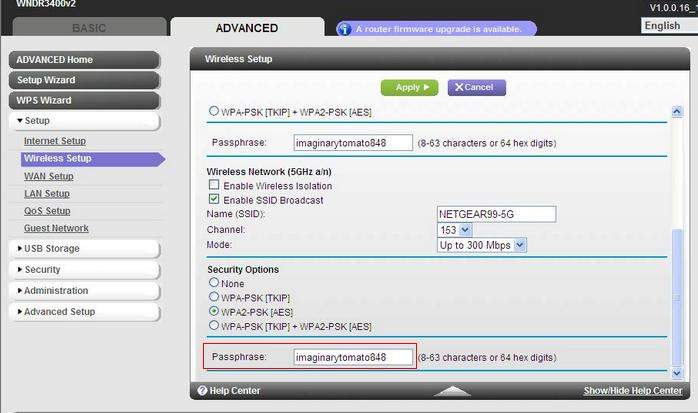
Task: Enable Wireless Isolation checkbox
Action: pyautogui.click(x=214, y=185)
